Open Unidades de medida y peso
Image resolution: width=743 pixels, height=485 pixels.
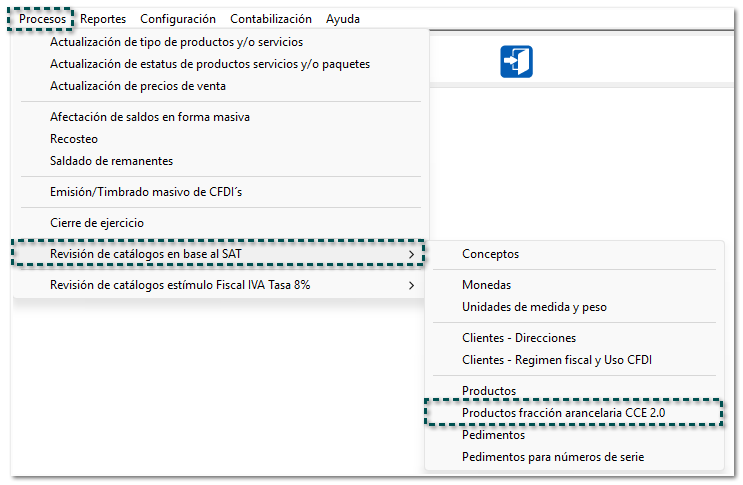pyautogui.click(x=534, y=307)
